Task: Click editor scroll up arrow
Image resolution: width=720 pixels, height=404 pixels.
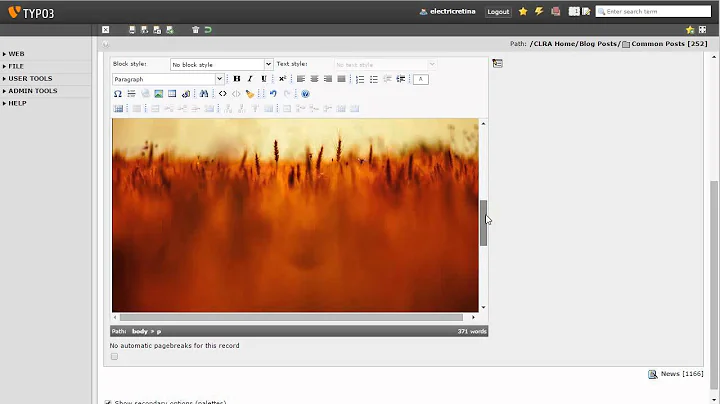Action: [483, 123]
